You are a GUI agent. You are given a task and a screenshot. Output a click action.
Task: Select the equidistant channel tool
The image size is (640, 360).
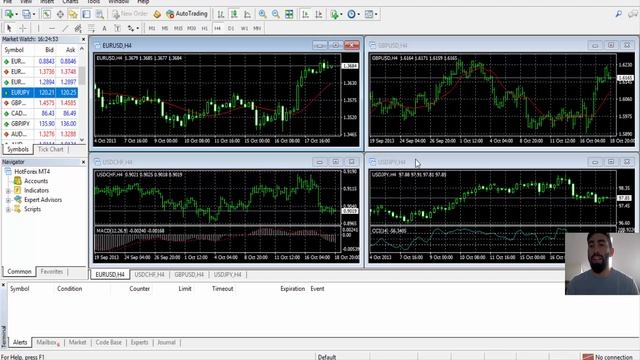pyautogui.click(x=78, y=28)
